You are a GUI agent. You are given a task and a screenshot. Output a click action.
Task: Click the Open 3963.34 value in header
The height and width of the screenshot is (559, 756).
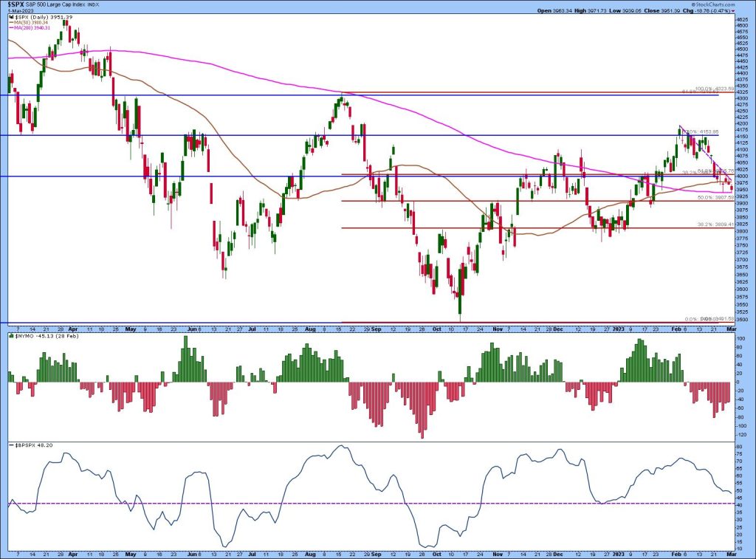[x=563, y=11]
